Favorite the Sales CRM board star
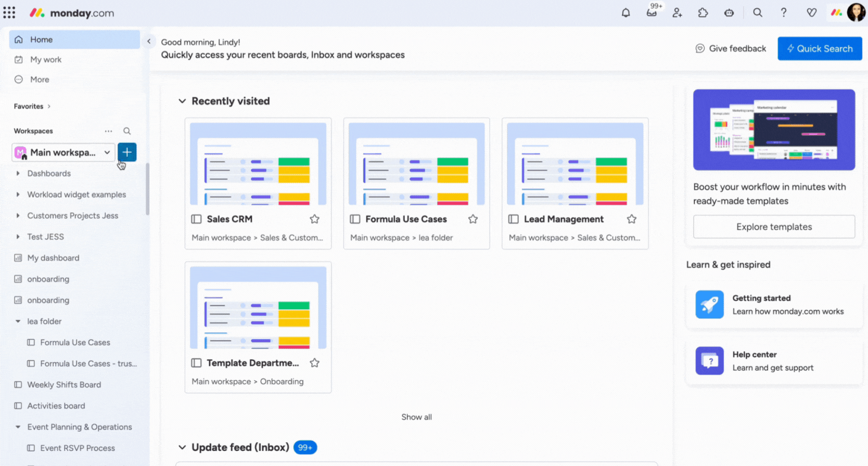The height and width of the screenshot is (466, 868). [x=314, y=219]
